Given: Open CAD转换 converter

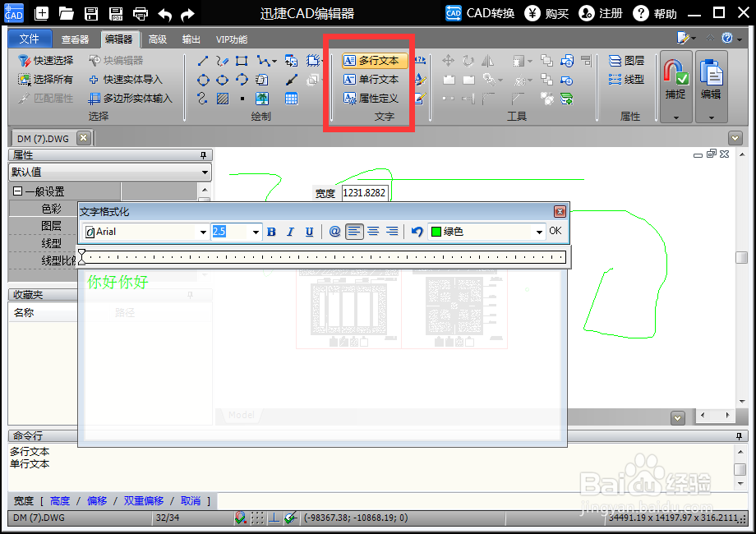Looking at the screenshot, I should pos(480,13).
